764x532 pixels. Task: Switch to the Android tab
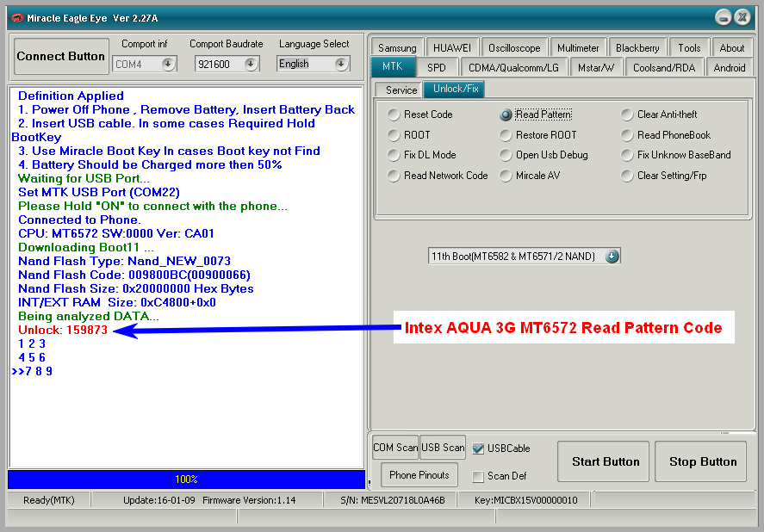point(730,68)
